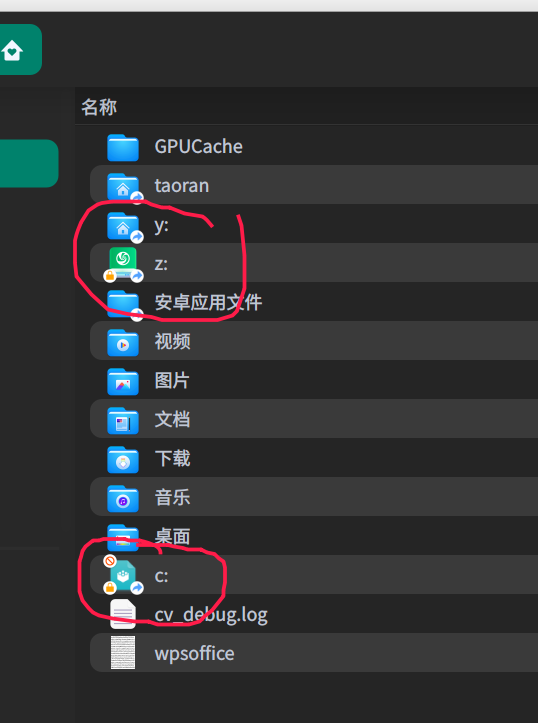Screen dimensions: 538x723
Task: Click the GPUCache folder name
Action: click(x=198, y=147)
